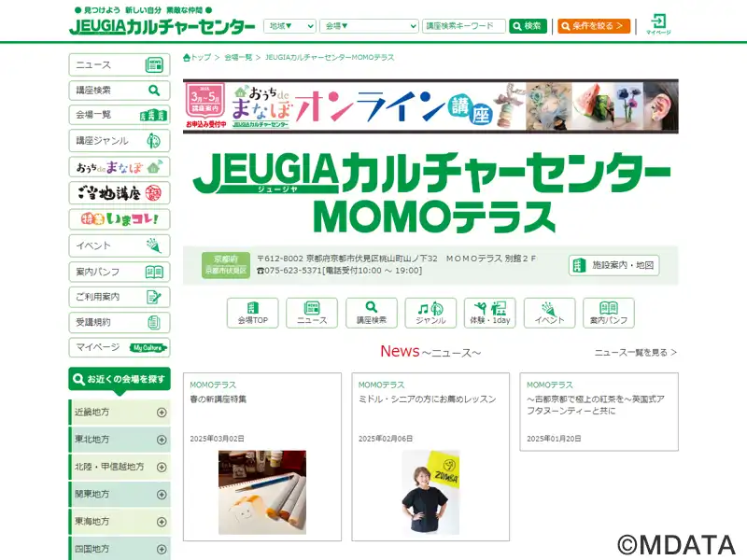747x560 pixels.
Task: Expand 東北地方 region list
Action: point(120,440)
